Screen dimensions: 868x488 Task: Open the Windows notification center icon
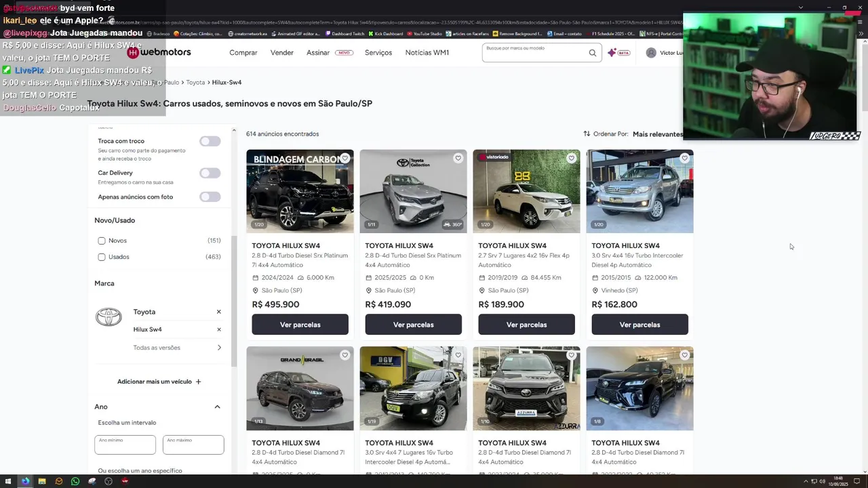[856, 481]
